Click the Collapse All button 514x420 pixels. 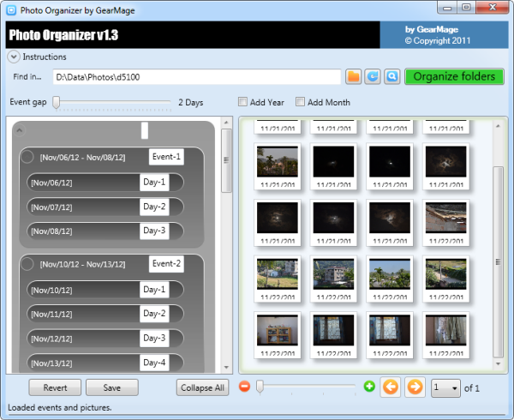[x=202, y=387]
